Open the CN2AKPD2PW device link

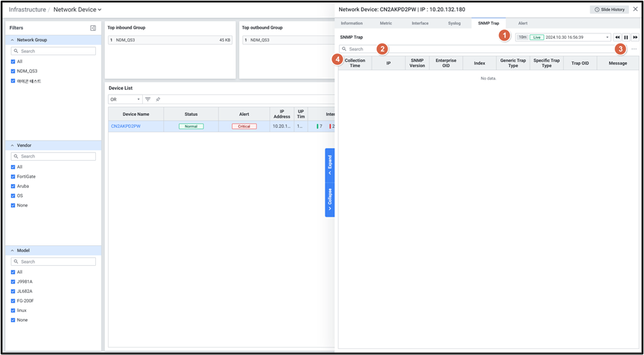(126, 126)
